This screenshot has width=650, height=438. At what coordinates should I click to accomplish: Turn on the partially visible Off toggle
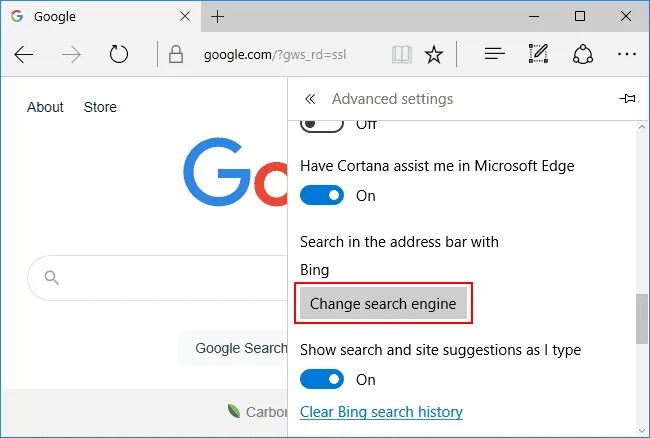click(322, 124)
